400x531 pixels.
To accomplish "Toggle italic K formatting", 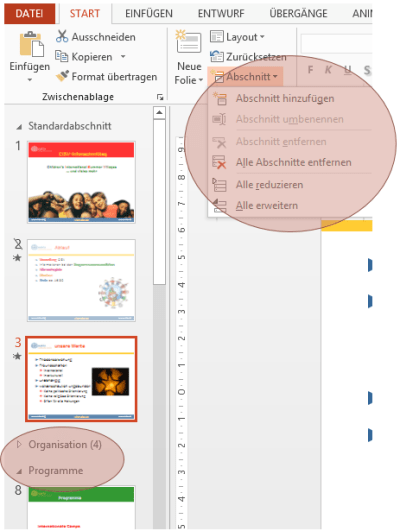I will click(328, 70).
